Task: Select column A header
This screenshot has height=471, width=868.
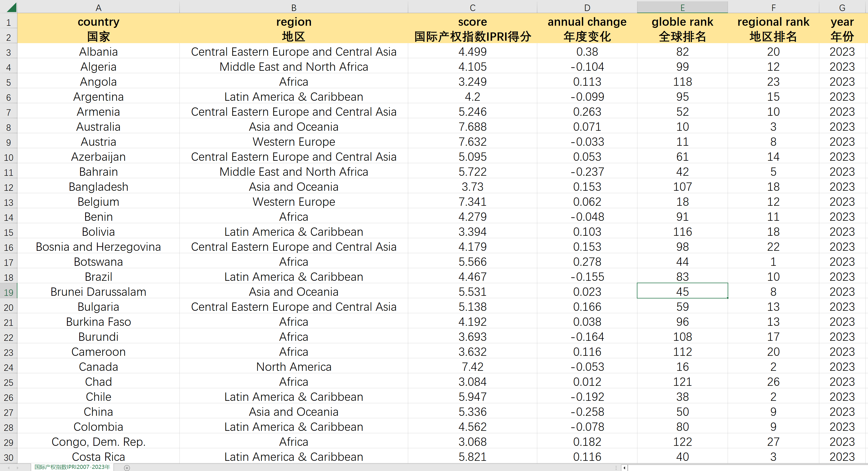Action: 98,8
